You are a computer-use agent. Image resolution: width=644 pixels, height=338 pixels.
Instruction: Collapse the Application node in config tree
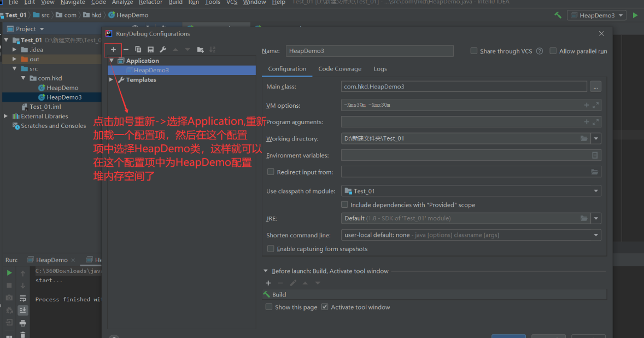tap(112, 60)
